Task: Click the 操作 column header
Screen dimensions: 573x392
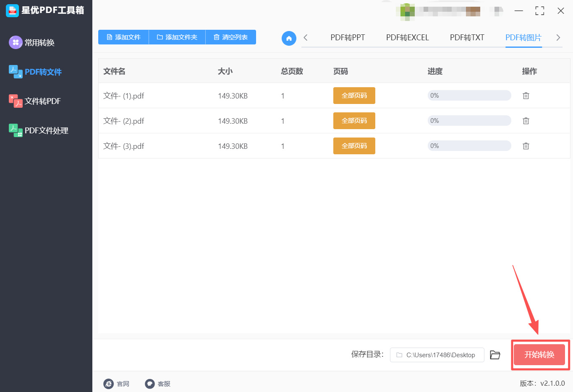Action: [529, 71]
